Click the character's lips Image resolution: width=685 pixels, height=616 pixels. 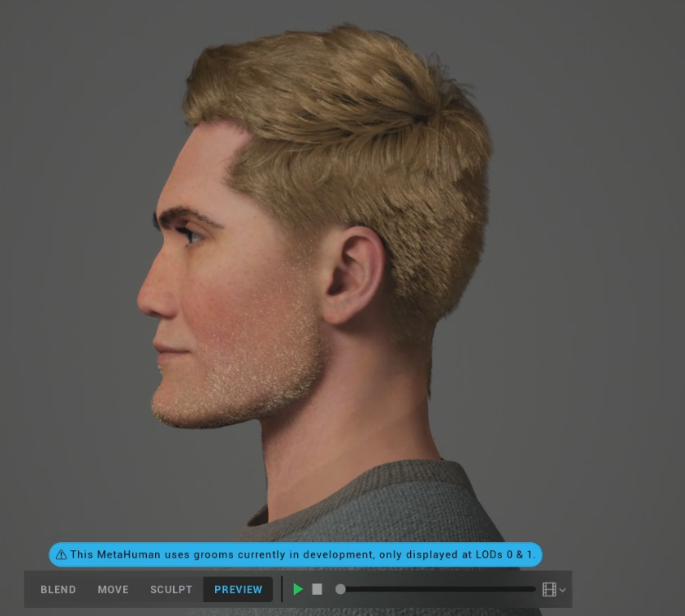coord(170,349)
